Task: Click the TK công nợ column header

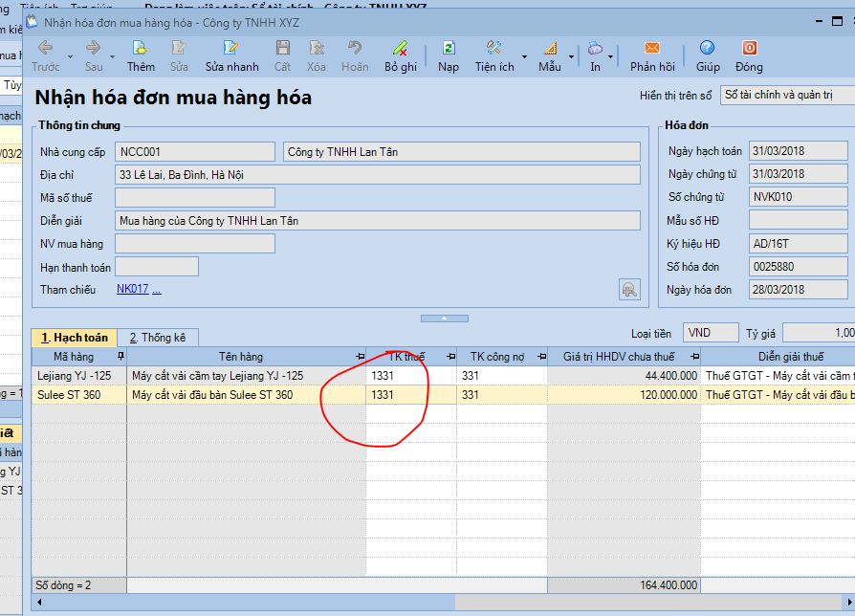Action: coord(496,357)
